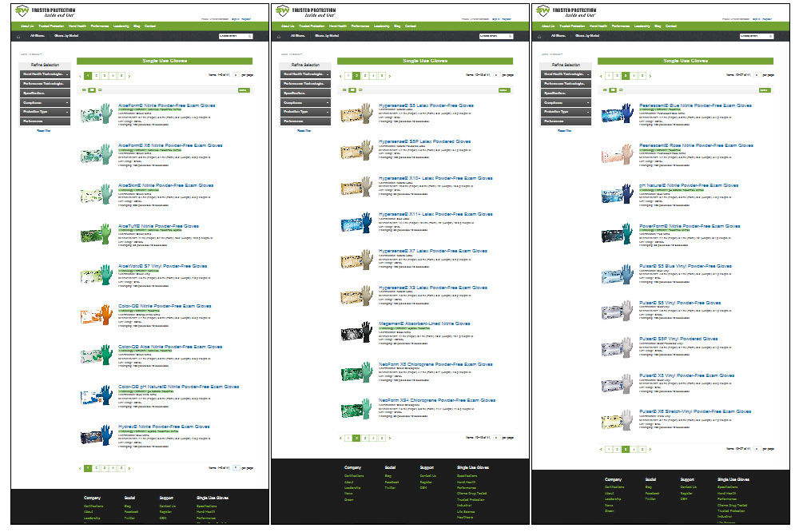Expand Performance filter in page-three panel
799x532 pixels.
coord(566,121)
